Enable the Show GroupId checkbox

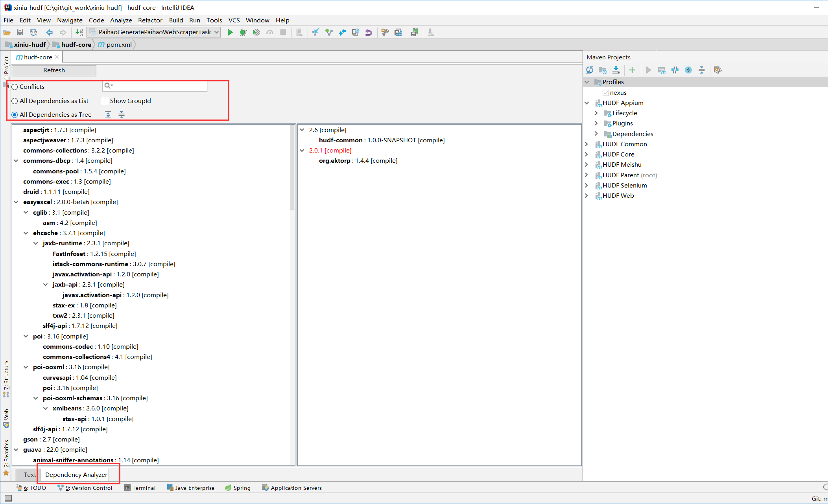click(x=105, y=101)
